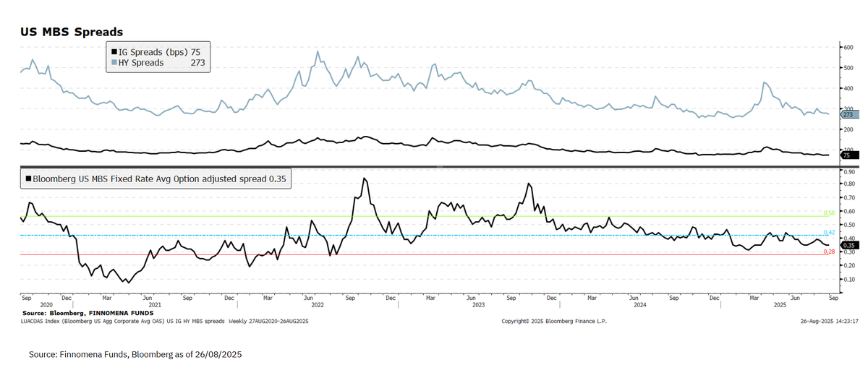This screenshot has width=868, height=365.
Task: Select the 'HY Spreads' legend entry text
Action: (x=141, y=63)
